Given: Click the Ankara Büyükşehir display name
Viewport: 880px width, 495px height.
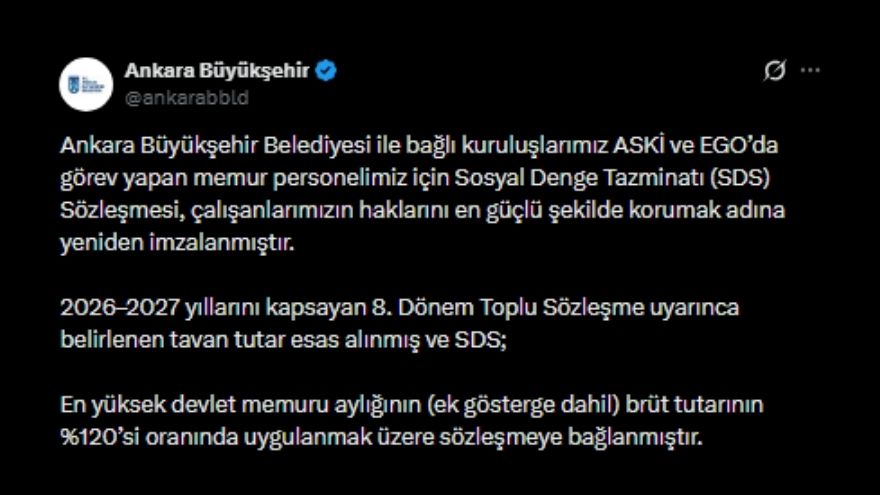Looking at the screenshot, I should (x=217, y=71).
